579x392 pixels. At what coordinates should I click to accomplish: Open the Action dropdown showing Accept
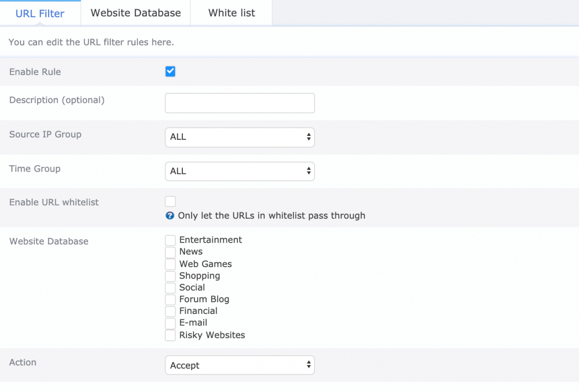point(240,365)
